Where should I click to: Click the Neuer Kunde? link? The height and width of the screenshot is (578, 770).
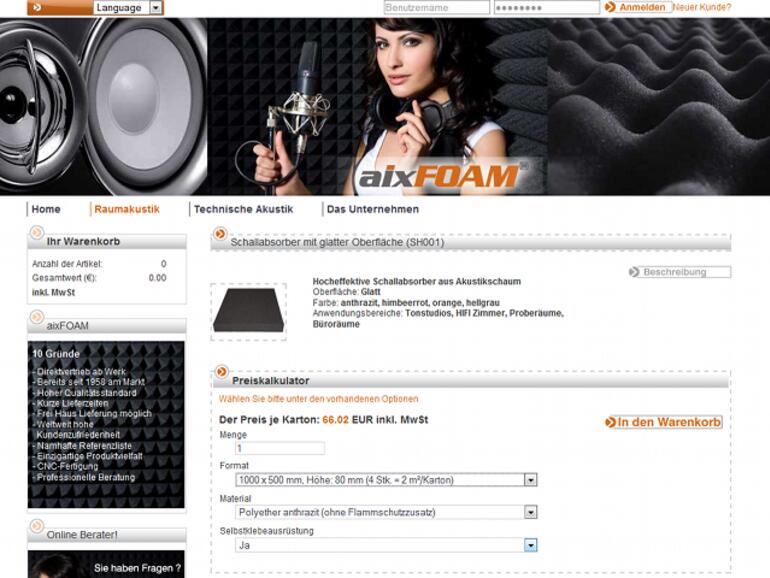(702, 7)
